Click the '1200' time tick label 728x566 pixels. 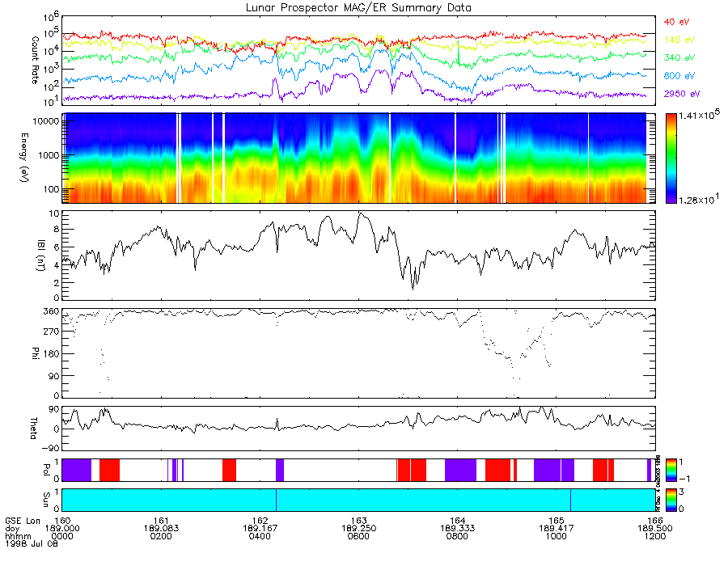(655, 536)
